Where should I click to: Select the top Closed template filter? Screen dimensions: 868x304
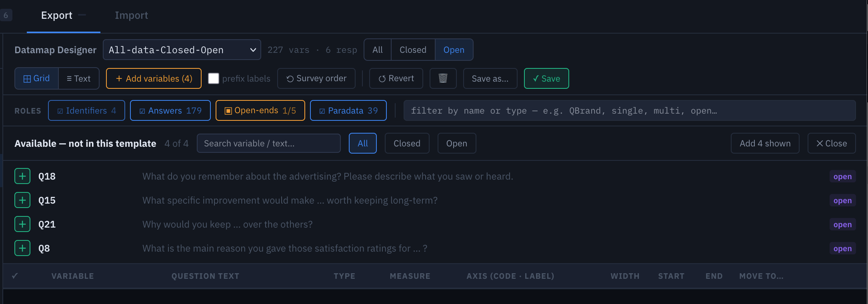(413, 50)
